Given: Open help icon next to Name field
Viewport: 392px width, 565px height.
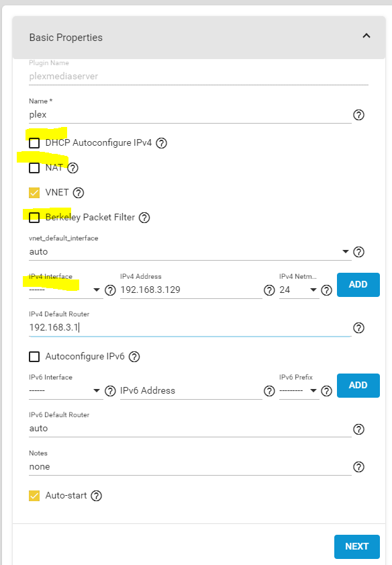Looking at the screenshot, I should click(x=358, y=115).
